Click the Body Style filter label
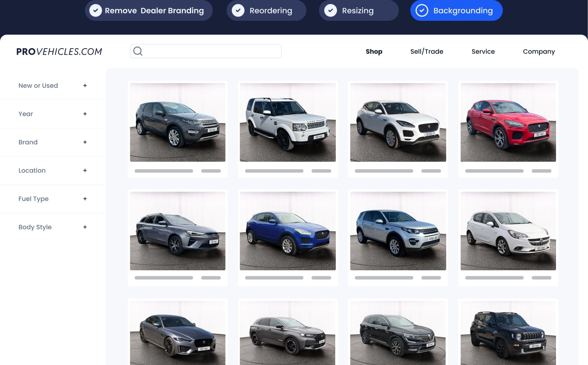 coord(35,227)
